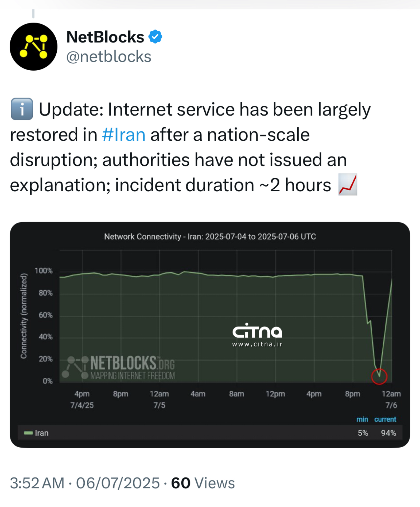Open the @netblocks handle
420x507 pixels.
(x=109, y=57)
